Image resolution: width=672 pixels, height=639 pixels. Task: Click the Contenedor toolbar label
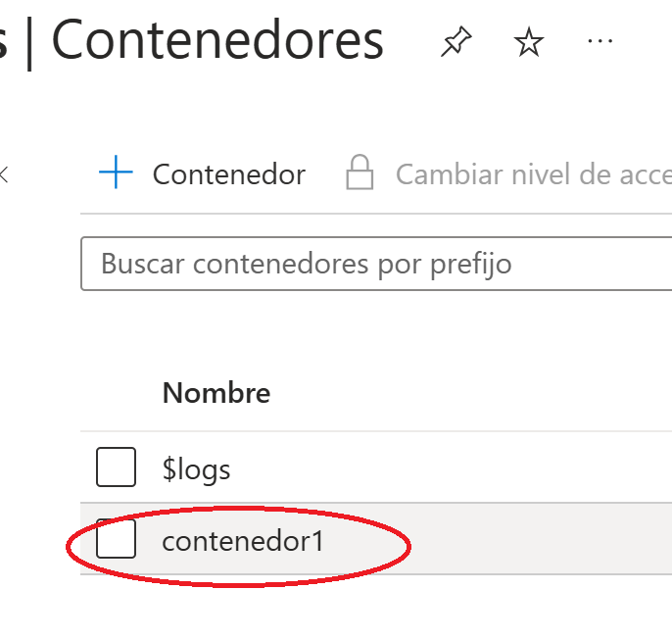tap(229, 174)
